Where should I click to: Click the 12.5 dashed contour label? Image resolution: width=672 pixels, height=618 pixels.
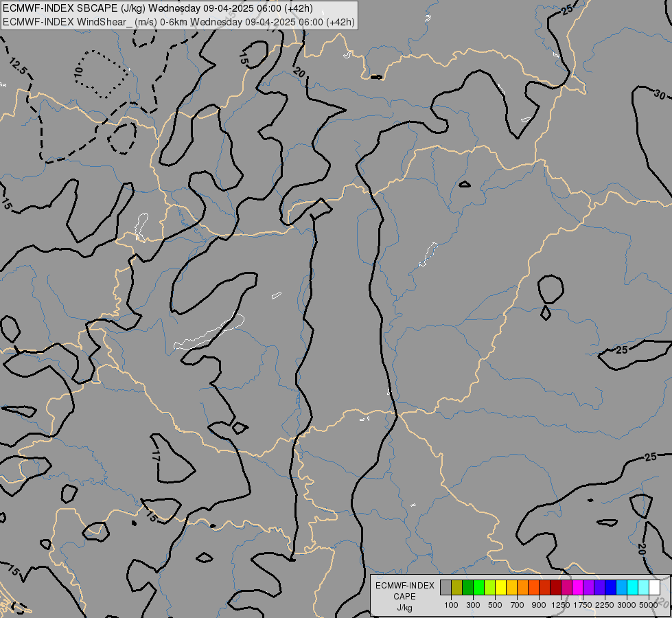point(19,67)
